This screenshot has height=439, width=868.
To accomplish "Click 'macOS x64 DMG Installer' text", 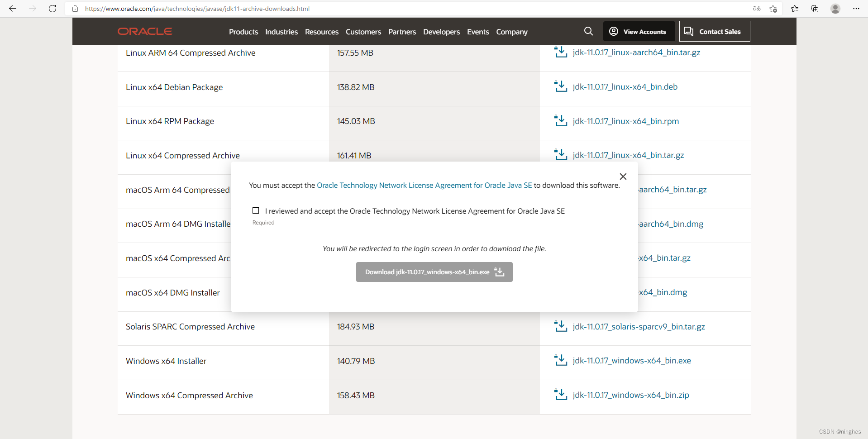I will [173, 293].
